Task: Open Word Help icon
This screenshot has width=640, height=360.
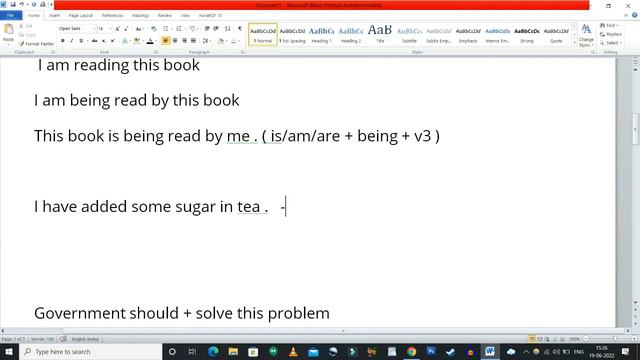Action: (635, 15)
